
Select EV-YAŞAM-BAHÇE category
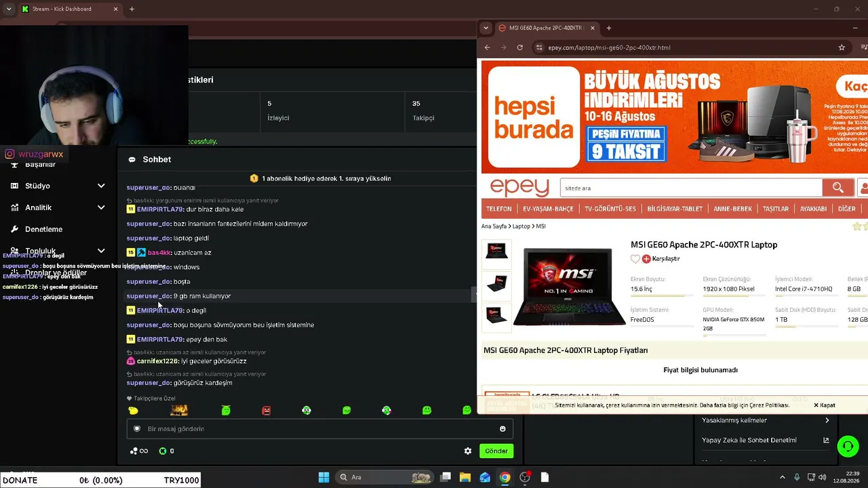click(548, 209)
